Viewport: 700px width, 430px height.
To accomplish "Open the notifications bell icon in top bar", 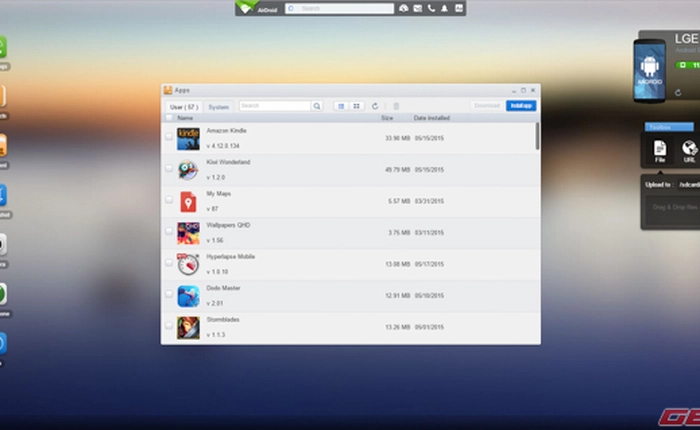I will coord(445,8).
